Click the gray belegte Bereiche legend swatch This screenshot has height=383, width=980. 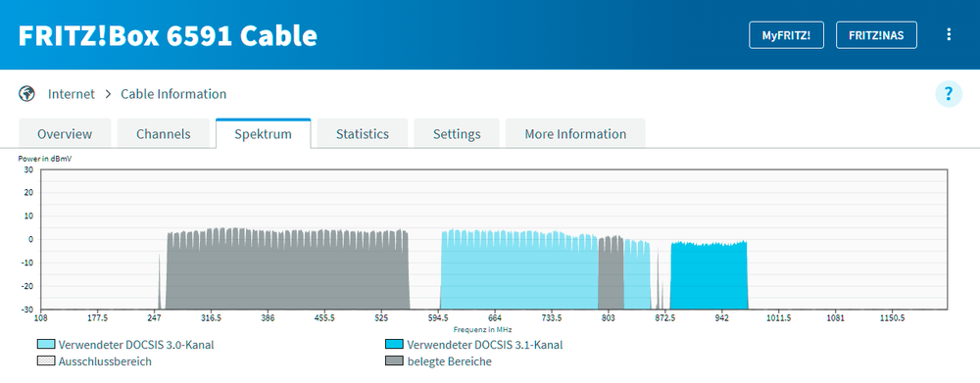tap(394, 361)
